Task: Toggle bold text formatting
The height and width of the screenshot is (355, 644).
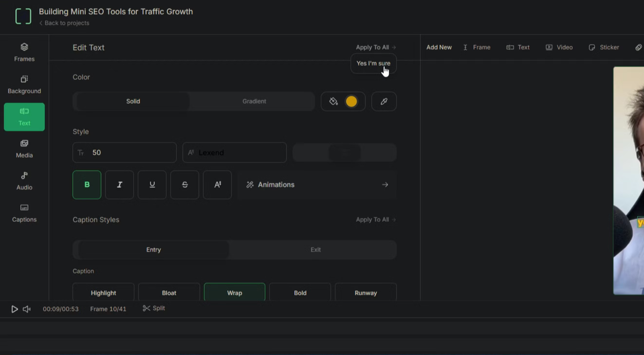Action: (87, 185)
